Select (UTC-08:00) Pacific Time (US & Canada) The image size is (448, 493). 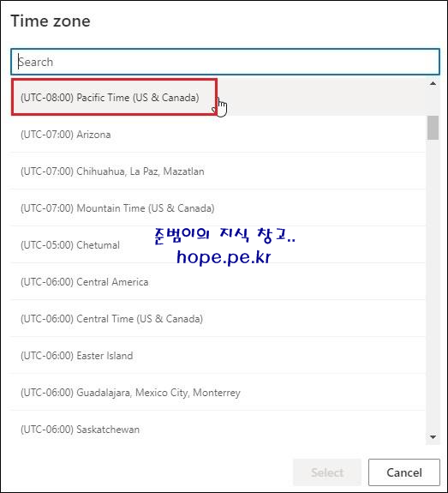(x=218, y=97)
